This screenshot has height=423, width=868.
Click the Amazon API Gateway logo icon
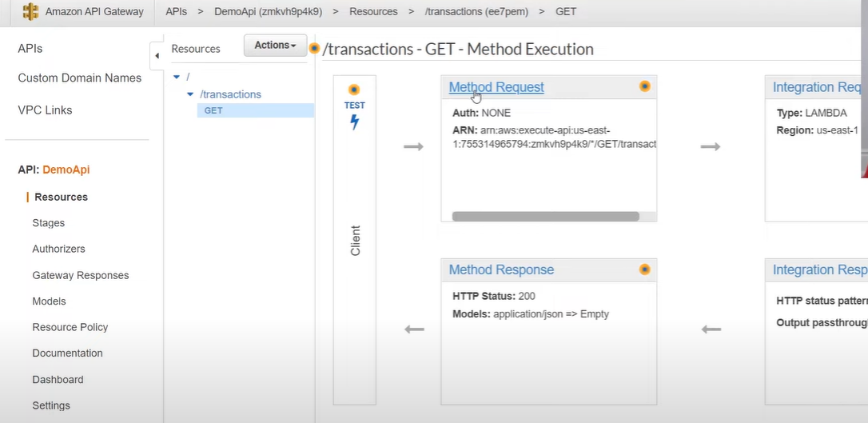[x=31, y=11]
